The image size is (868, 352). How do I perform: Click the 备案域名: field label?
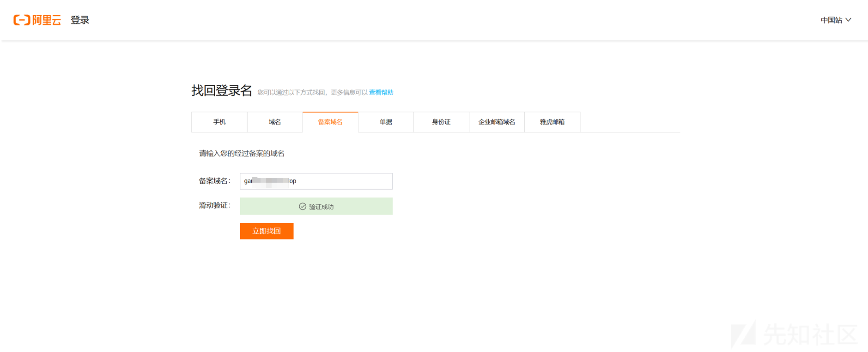pos(214,181)
